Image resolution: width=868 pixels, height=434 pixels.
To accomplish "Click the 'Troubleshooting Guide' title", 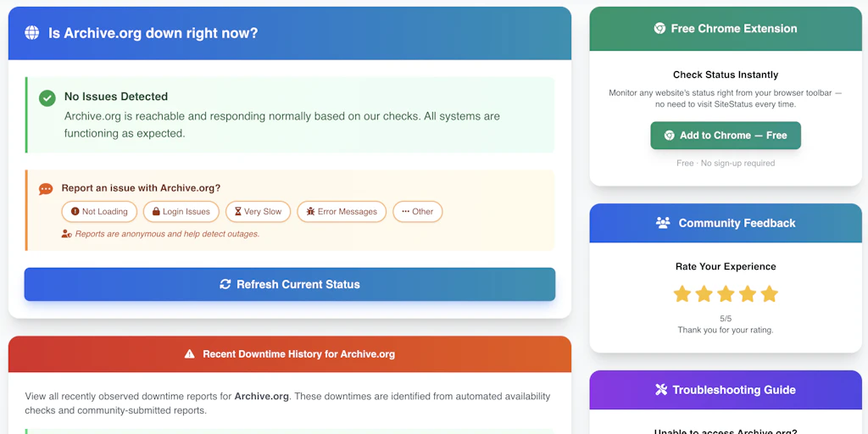I will 734,390.
